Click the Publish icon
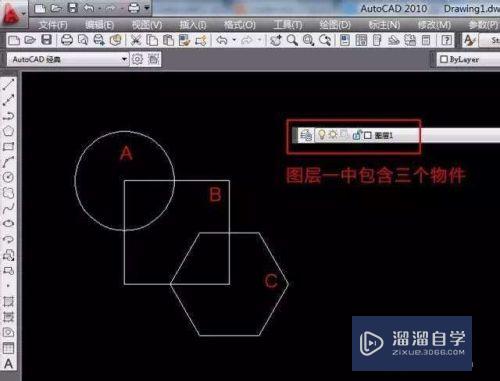Image resolution: width=500 pixels, height=381 pixels. pos(99,40)
